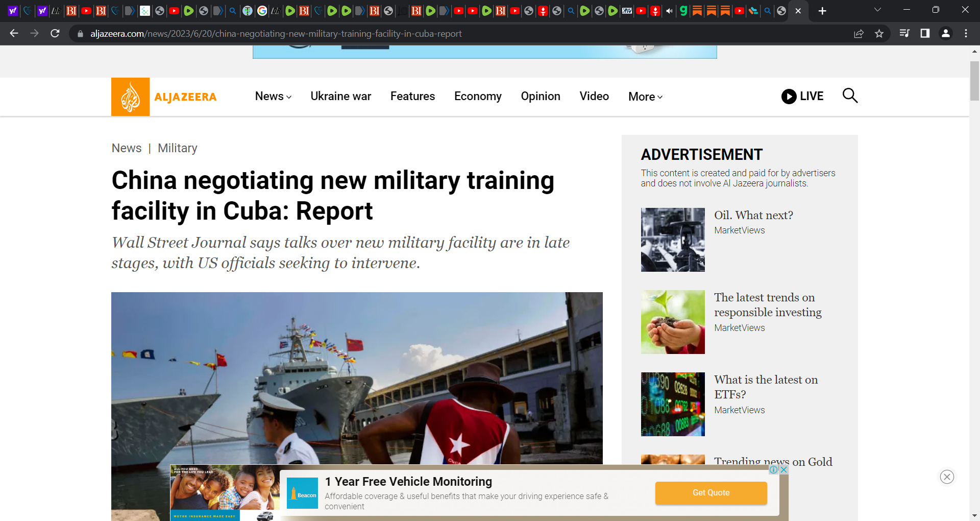Bookmark this tab with the star icon
980x521 pixels.
(x=879, y=34)
